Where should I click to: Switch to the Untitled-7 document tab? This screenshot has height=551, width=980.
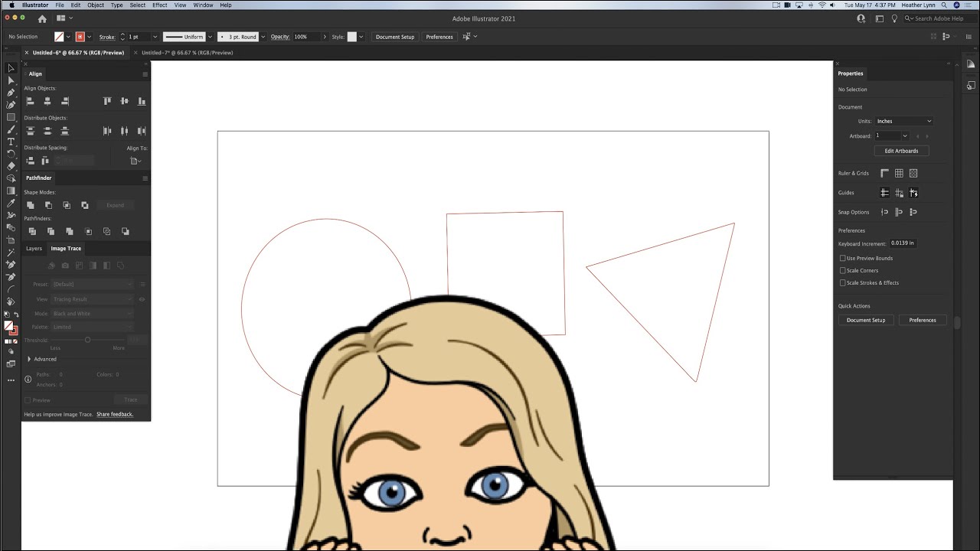point(187,53)
